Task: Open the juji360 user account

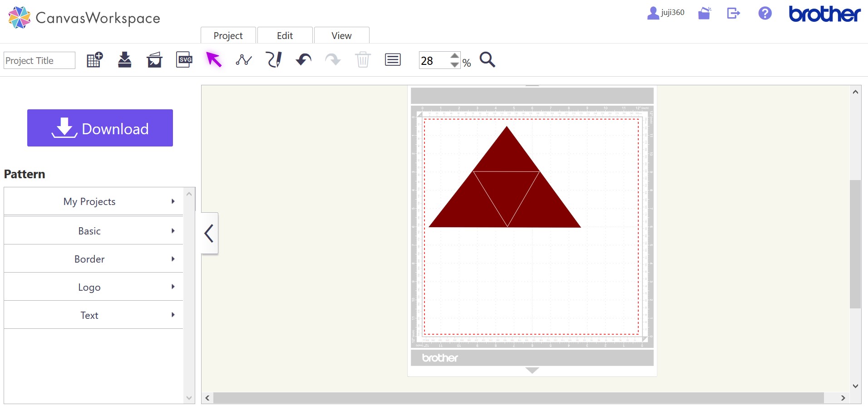Action: 666,13
